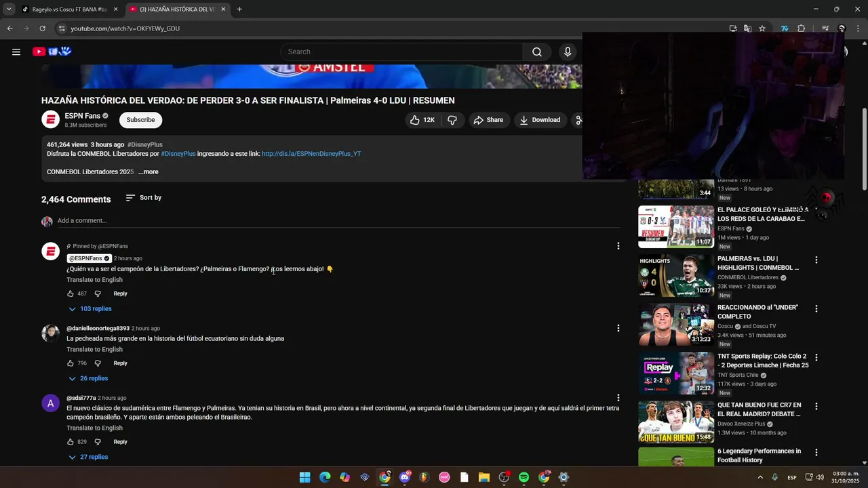Dislike danielleonortega8393's comment
The width and height of the screenshot is (868, 488).
coord(98,363)
